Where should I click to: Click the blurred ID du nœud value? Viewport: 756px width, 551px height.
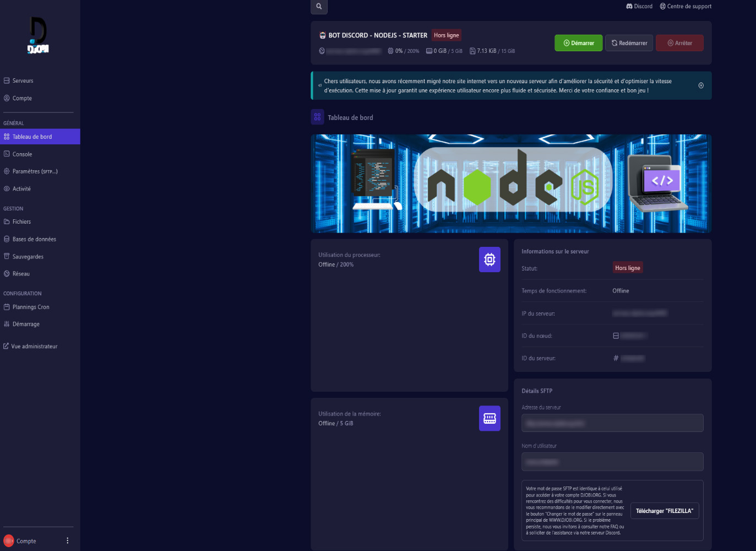pos(633,336)
